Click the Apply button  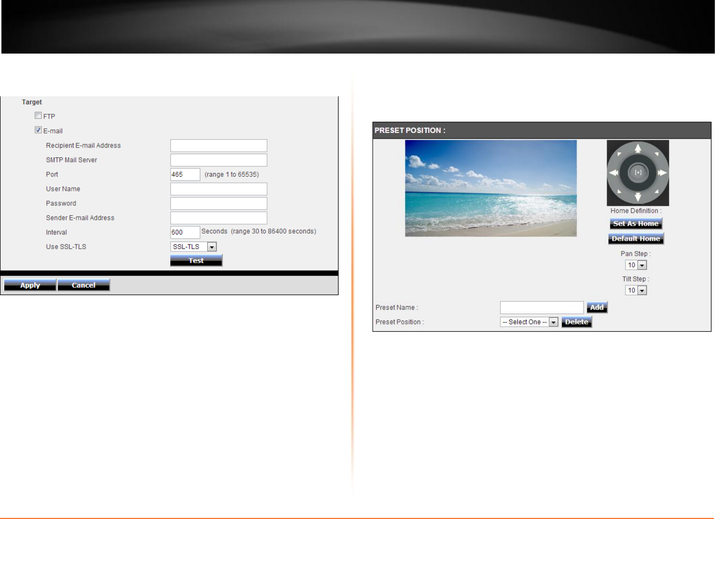(x=30, y=285)
